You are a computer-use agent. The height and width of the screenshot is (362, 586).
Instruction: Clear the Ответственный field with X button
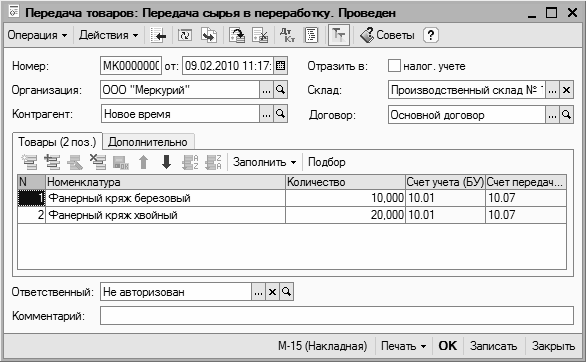tap(272, 292)
